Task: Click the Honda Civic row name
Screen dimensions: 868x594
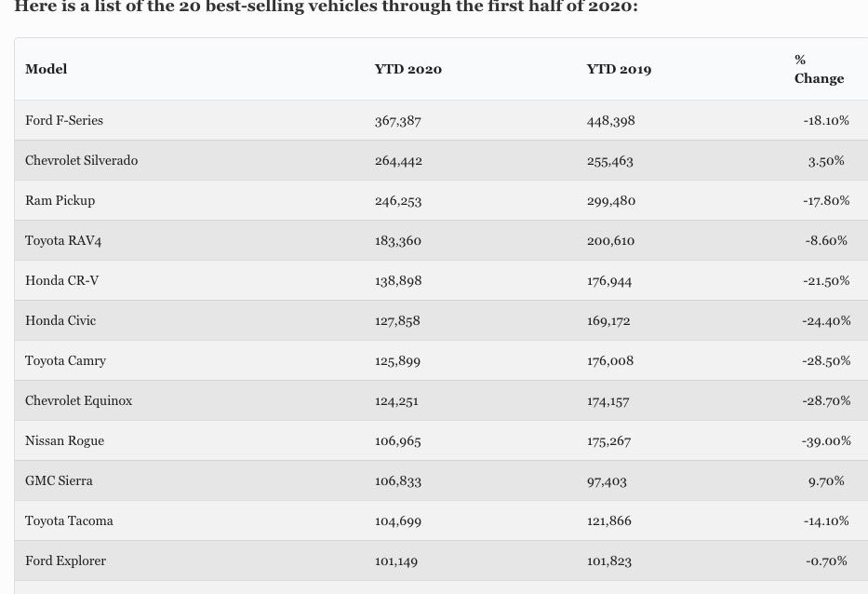Action: click(x=60, y=320)
